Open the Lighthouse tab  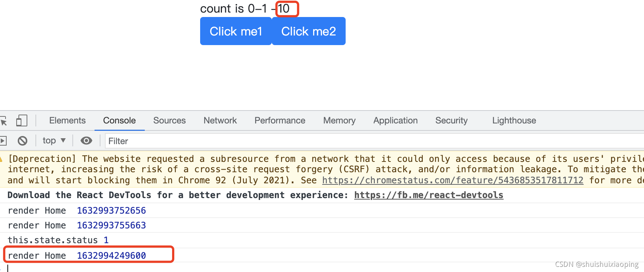tap(514, 120)
